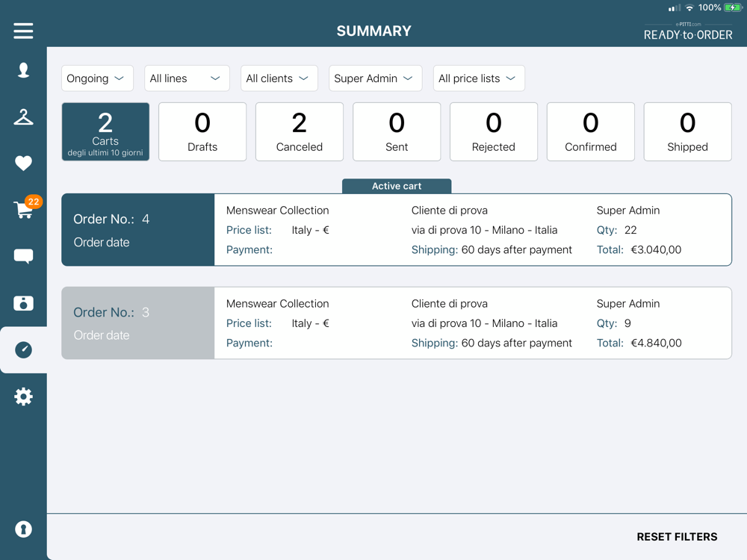Viewport: 747px width, 560px height.
Task: Open Order No. 3 row
Action: coord(396,323)
